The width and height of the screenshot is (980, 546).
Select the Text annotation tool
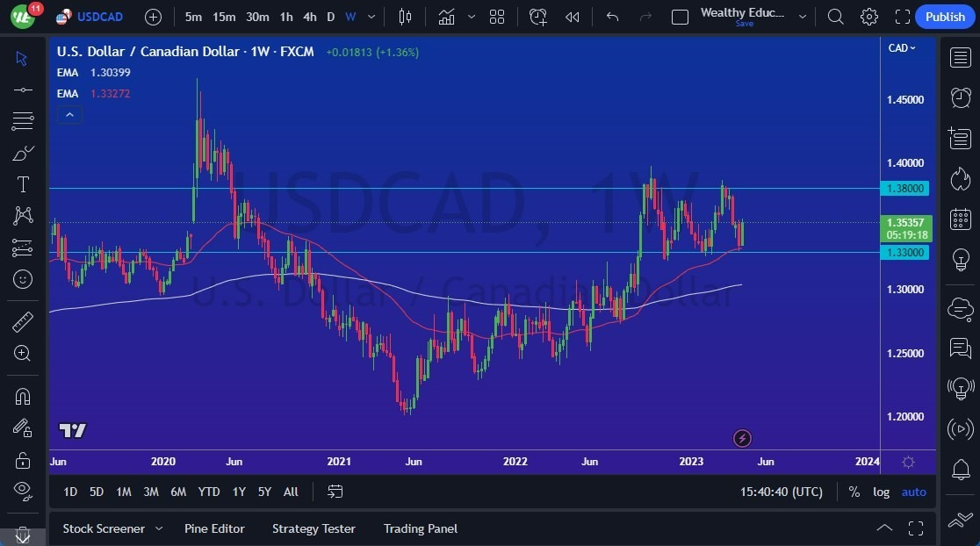(23, 183)
